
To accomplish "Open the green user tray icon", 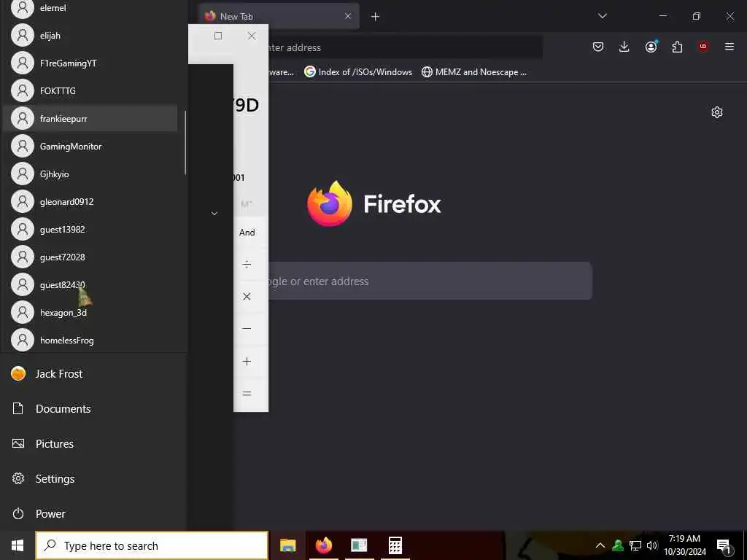I will [x=618, y=545].
